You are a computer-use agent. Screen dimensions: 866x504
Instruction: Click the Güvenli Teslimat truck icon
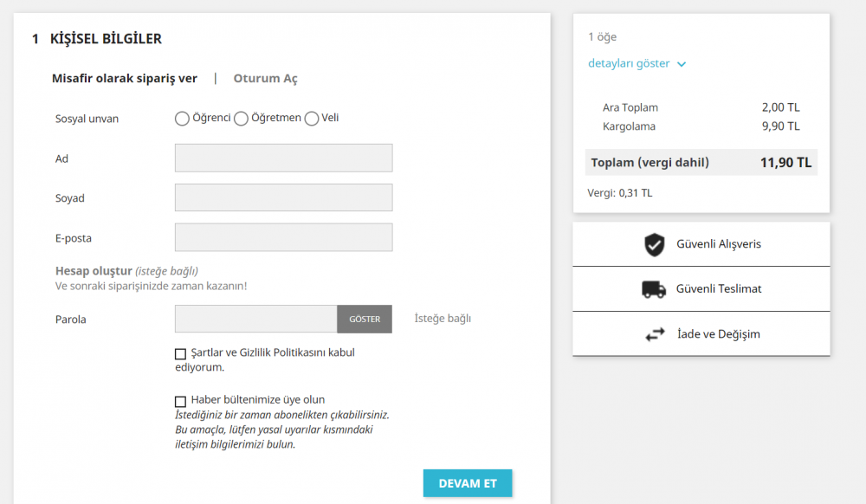654,289
